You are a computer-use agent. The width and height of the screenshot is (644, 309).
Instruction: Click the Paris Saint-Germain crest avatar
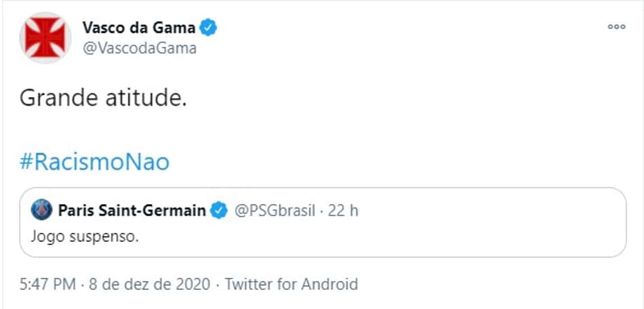(42, 210)
